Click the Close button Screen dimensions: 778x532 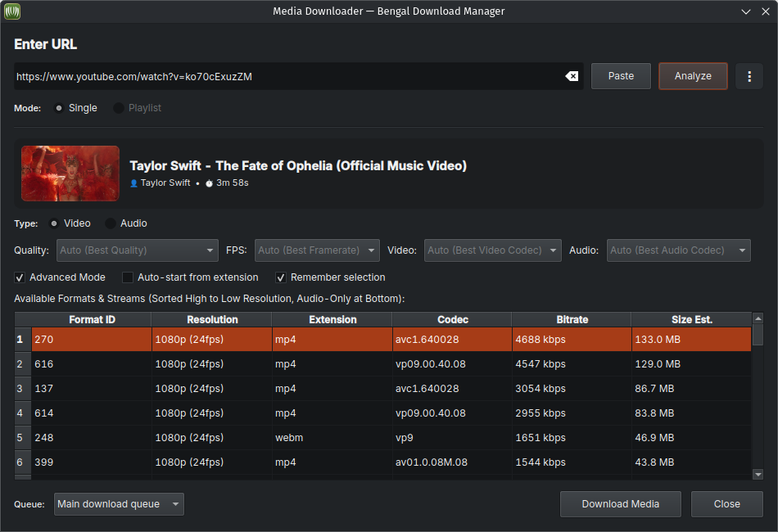[x=727, y=504]
